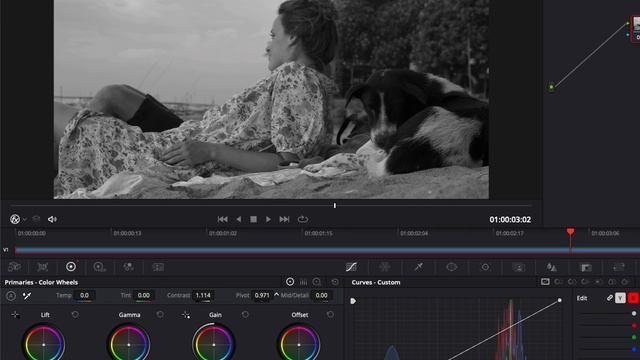
Task: Pick white balance with the eyedropper
Action: [27, 296]
